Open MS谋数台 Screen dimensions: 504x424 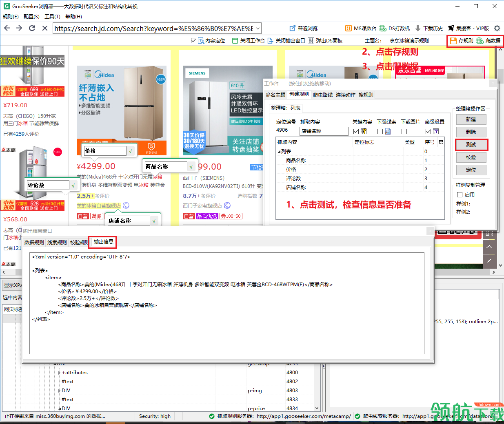pos(360,28)
